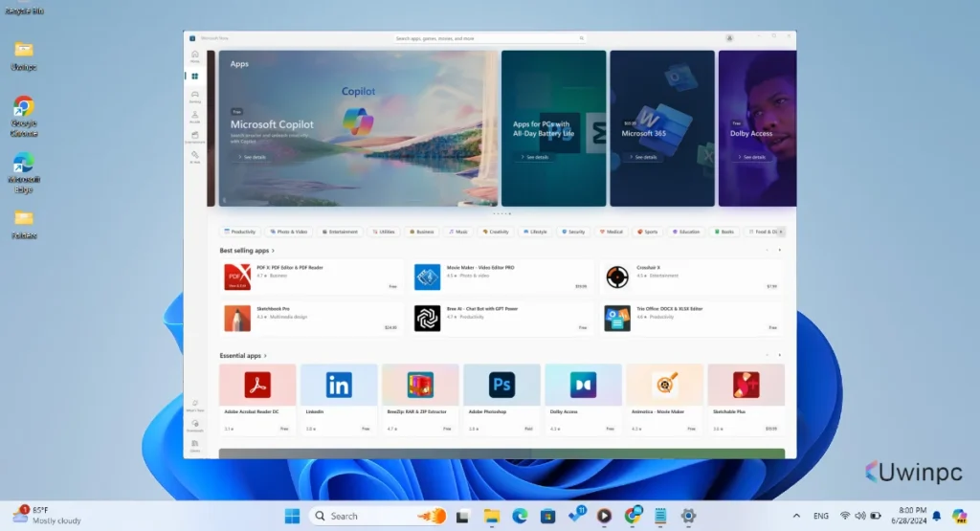Filter by Creativity category

tap(496, 232)
